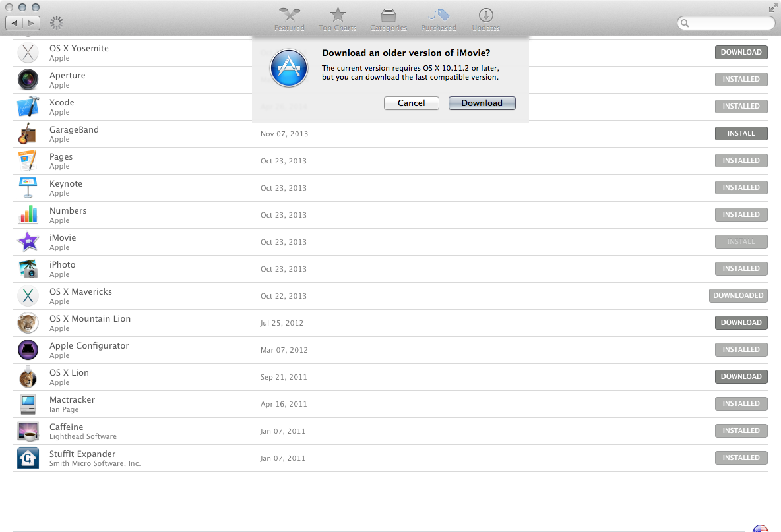
Task: Click the OS X Mavericks icon
Action: click(28, 295)
